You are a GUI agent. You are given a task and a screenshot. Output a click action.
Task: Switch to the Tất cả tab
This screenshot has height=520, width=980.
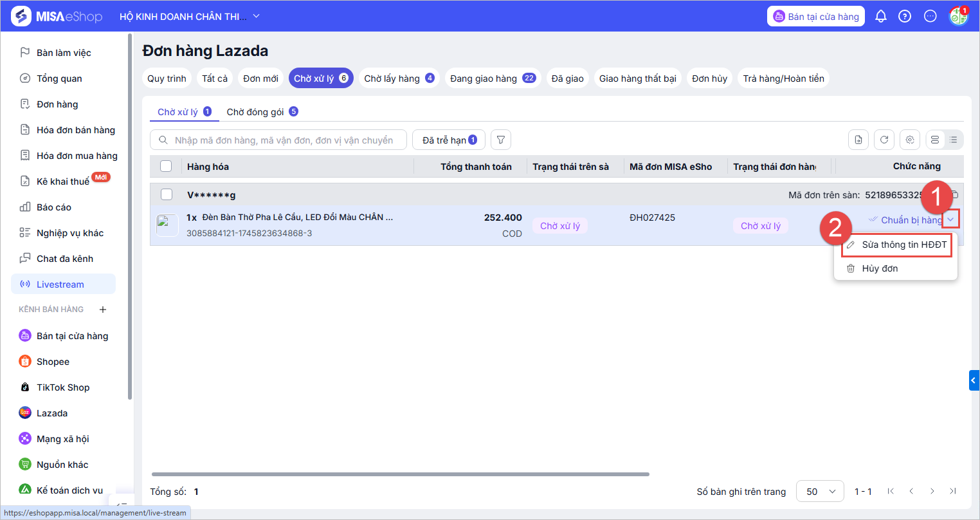coord(215,79)
